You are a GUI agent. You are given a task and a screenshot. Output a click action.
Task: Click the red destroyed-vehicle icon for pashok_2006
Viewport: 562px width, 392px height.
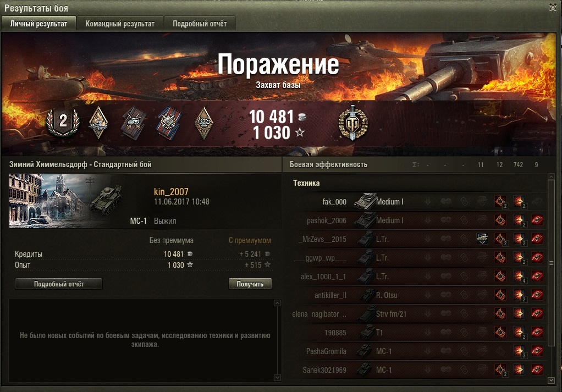[537, 220]
